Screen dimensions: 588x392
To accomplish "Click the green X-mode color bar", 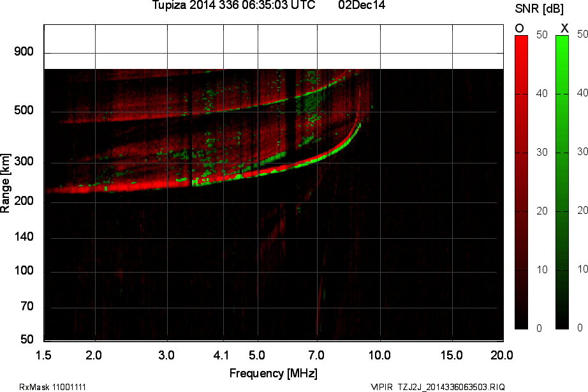I will click(x=562, y=183).
